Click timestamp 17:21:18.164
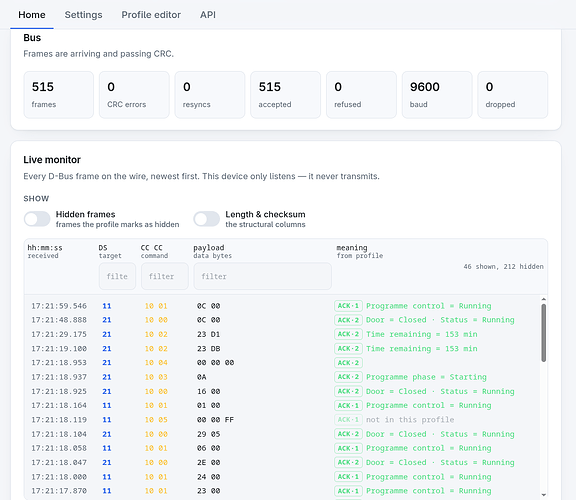 click(59, 405)
